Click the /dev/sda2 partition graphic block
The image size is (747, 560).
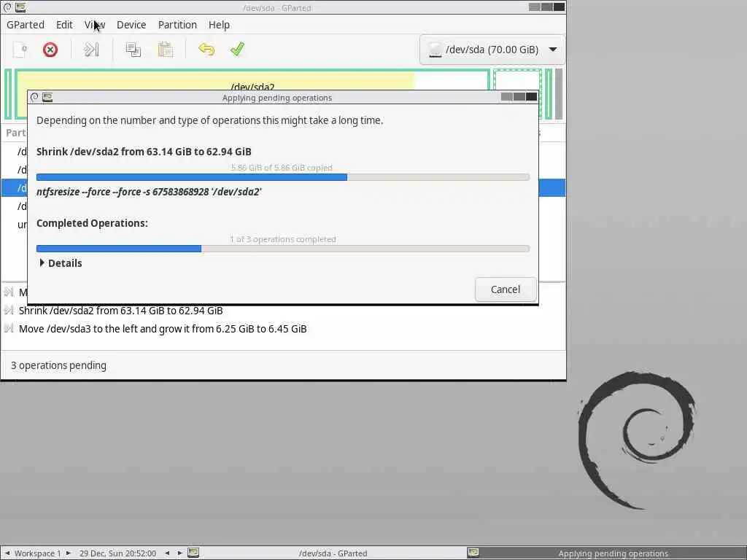[252, 79]
